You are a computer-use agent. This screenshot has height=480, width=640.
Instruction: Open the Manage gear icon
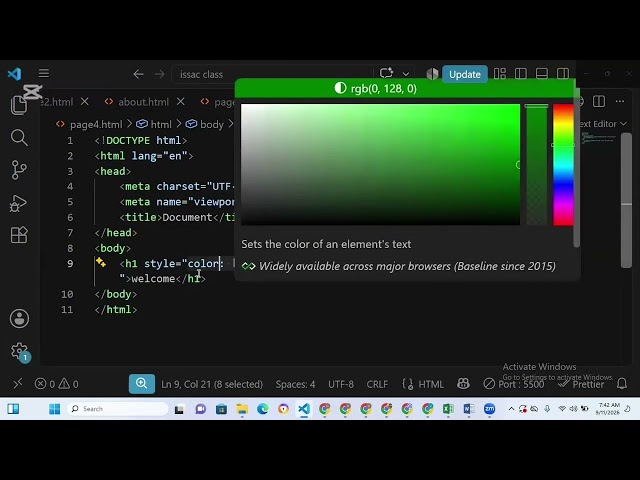(19, 351)
